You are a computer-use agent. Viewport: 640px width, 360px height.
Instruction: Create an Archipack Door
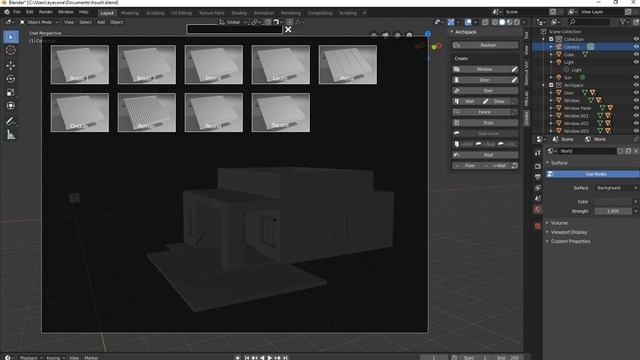(x=481, y=80)
